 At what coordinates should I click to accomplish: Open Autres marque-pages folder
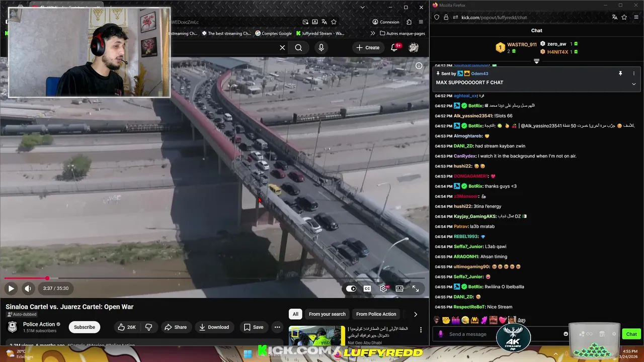click(403, 34)
